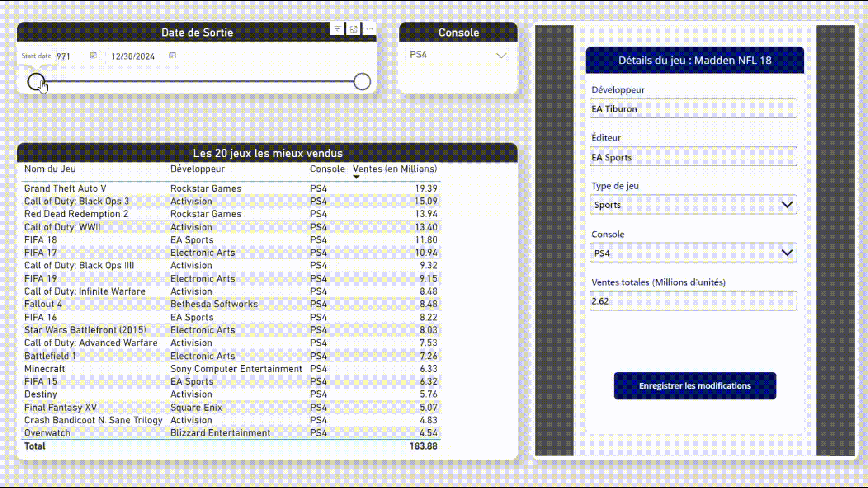Click the Détails du jeu : Madden NFL 18 header
Viewport: 868px width, 488px height.
695,60
